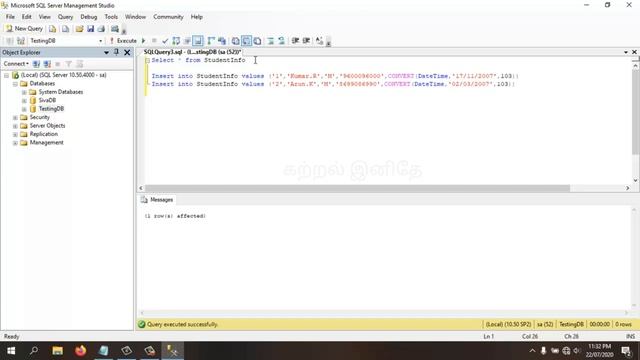
Task: Save the query with the floppy disk icon
Action: (x=90, y=29)
